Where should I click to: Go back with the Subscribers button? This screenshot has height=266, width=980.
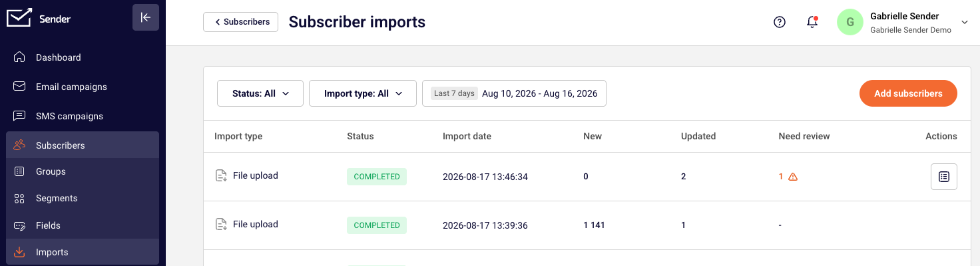tap(240, 22)
